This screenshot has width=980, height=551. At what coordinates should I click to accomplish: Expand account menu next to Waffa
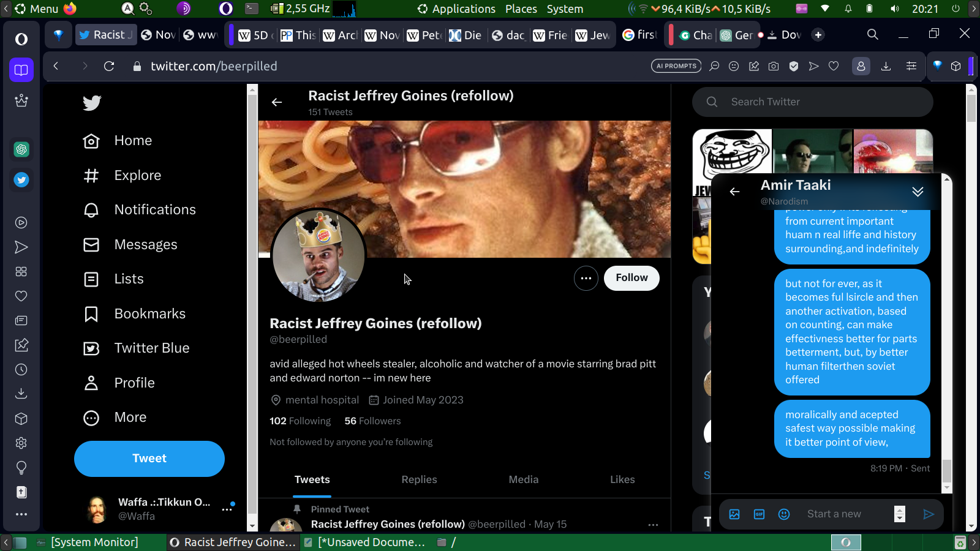coord(227,509)
